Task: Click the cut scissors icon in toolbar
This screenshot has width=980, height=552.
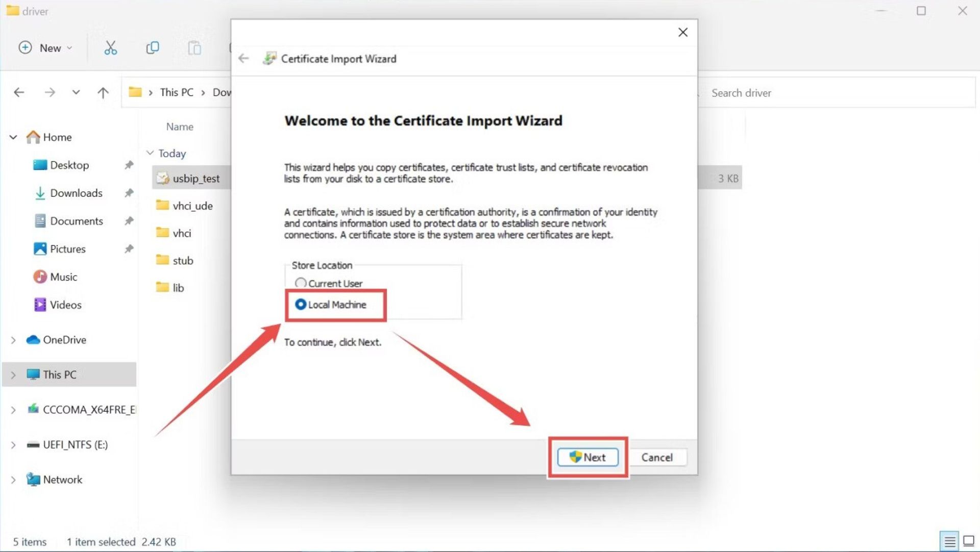Action: 110,47
